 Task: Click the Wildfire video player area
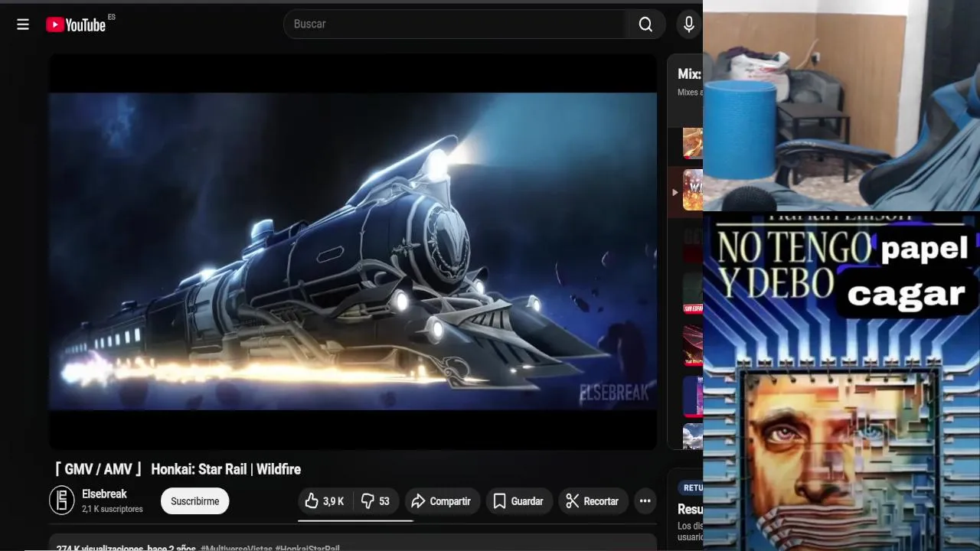click(x=353, y=251)
